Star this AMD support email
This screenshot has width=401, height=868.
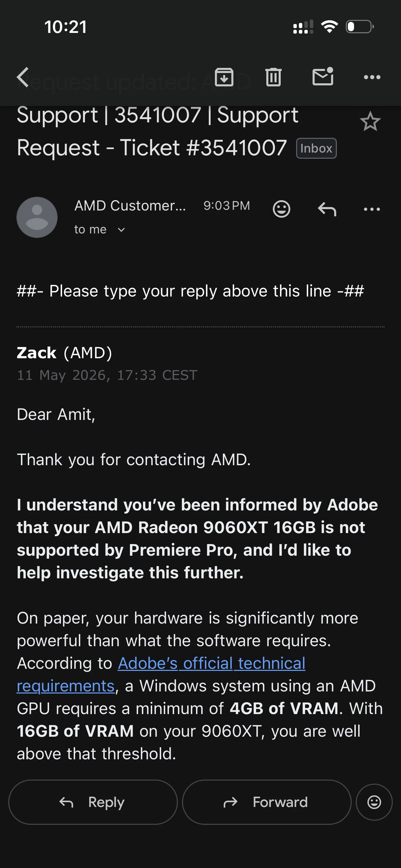[x=370, y=122]
